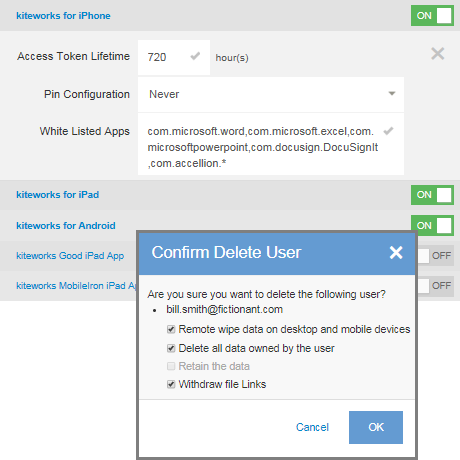Image resolution: width=460 pixels, height=460 pixels.
Task: Click Cancel in delete user dialog
Action: (312, 427)
